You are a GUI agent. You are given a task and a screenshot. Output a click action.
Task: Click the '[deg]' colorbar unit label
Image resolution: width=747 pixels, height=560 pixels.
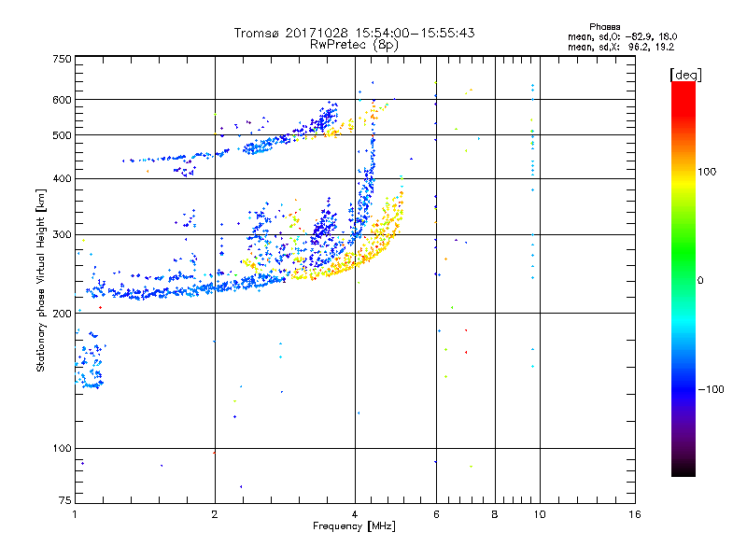685,75
